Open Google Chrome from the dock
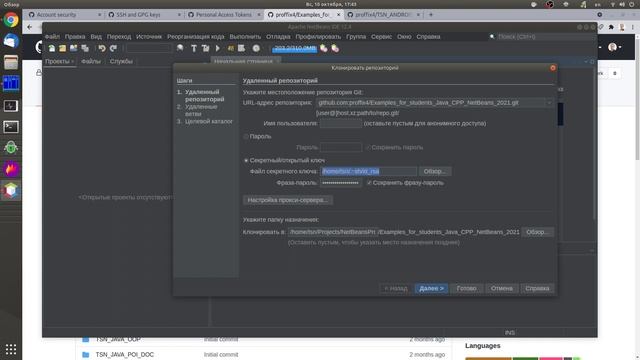Image resolution: width=640 pixels, height=360 pixels. (x=11, y=20)
